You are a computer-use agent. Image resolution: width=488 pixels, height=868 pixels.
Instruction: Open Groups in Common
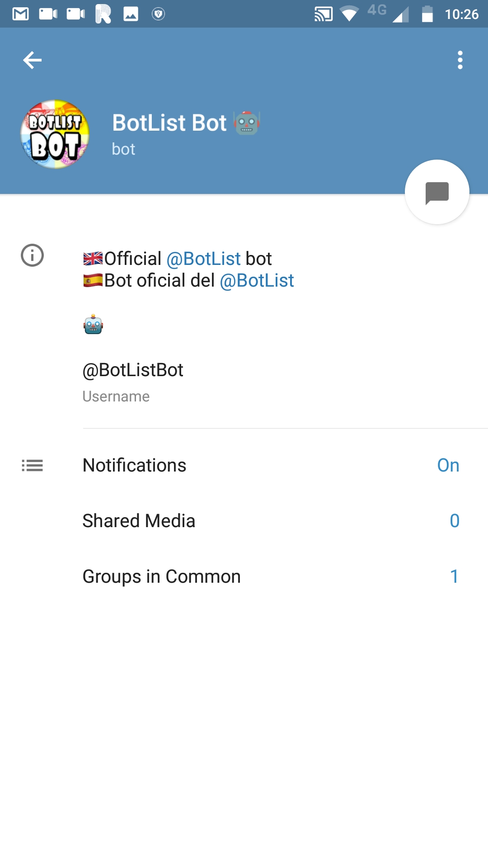pyautogui.click(x=162, y=576)
